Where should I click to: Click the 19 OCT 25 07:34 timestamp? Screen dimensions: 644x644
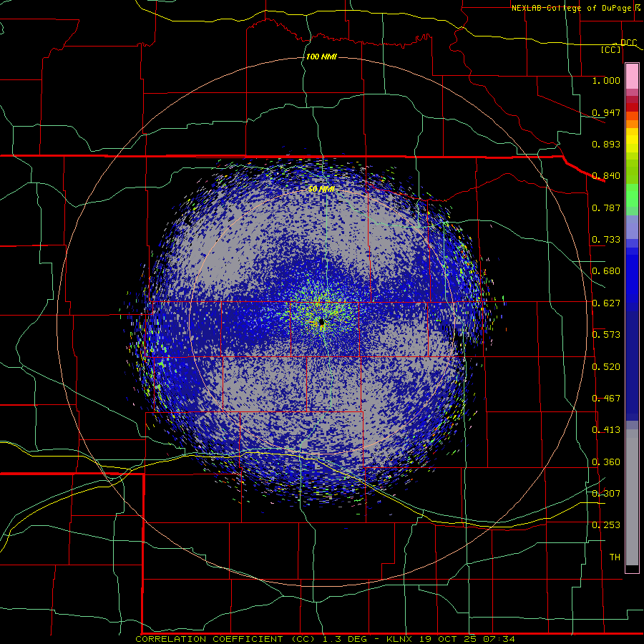(x=467, y=639)
